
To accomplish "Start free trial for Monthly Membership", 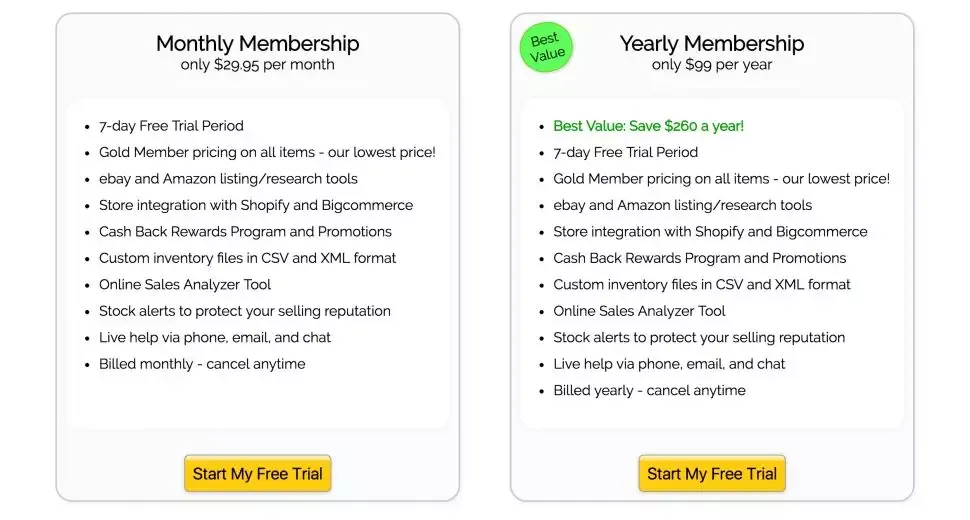I will (x=257, y=474).
